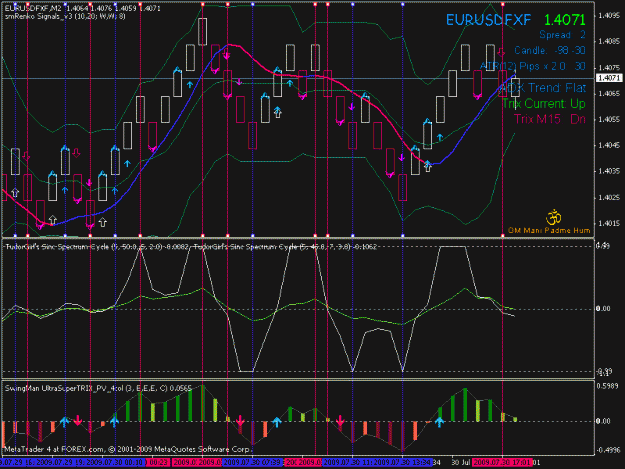Click the current price tag 1.4071 on price scale
The width and height of the screenshot is (625, 469).
[x=609, y=78]
